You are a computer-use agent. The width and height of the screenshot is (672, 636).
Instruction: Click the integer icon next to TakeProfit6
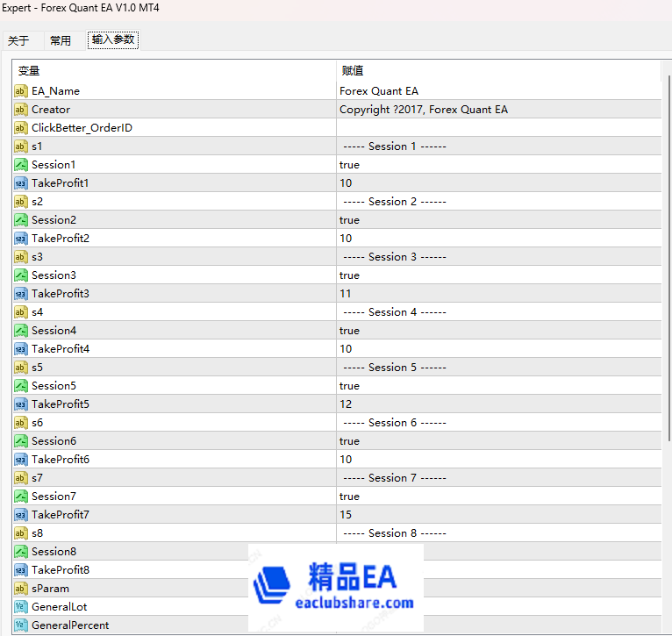click(x=20, y=460)
